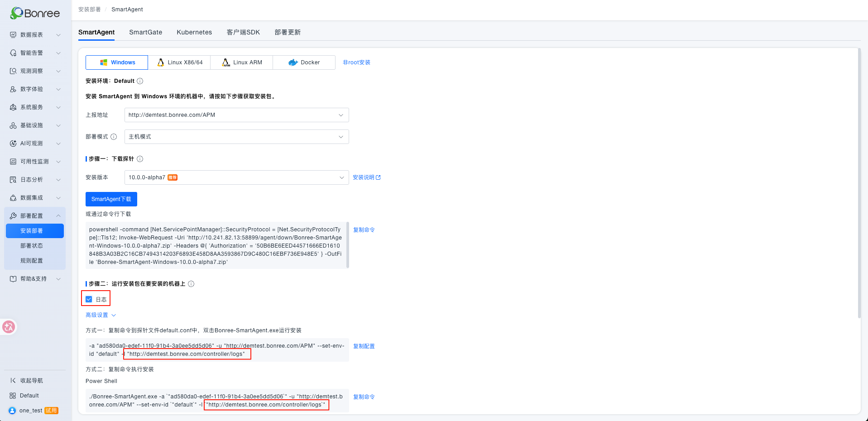Switch to the SmartGate tab
868x421 pixels.
145,32
